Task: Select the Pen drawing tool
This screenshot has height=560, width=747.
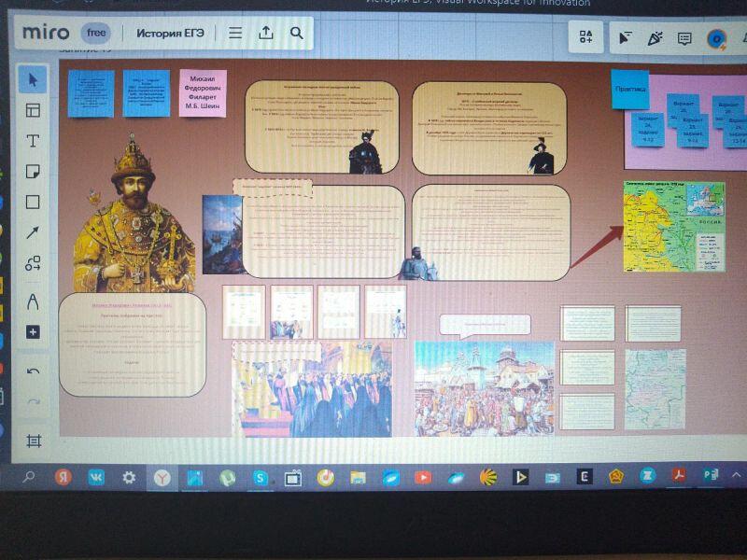Action: (x=34, y=301)
